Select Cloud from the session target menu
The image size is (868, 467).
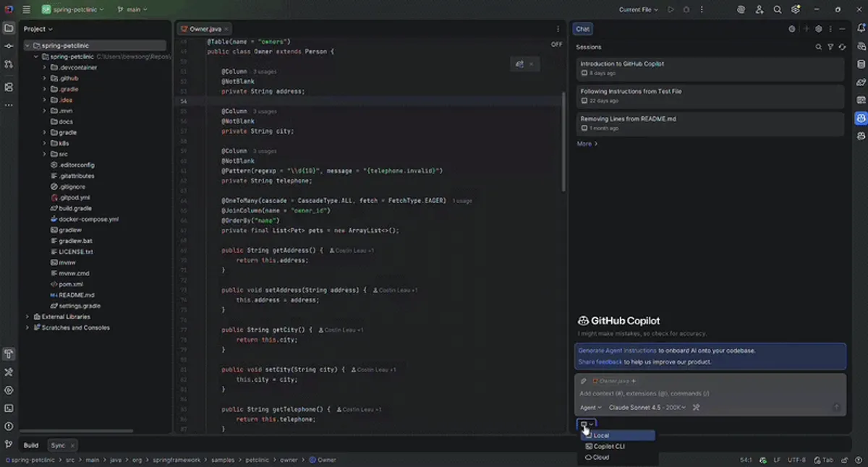tap(618, 457)
